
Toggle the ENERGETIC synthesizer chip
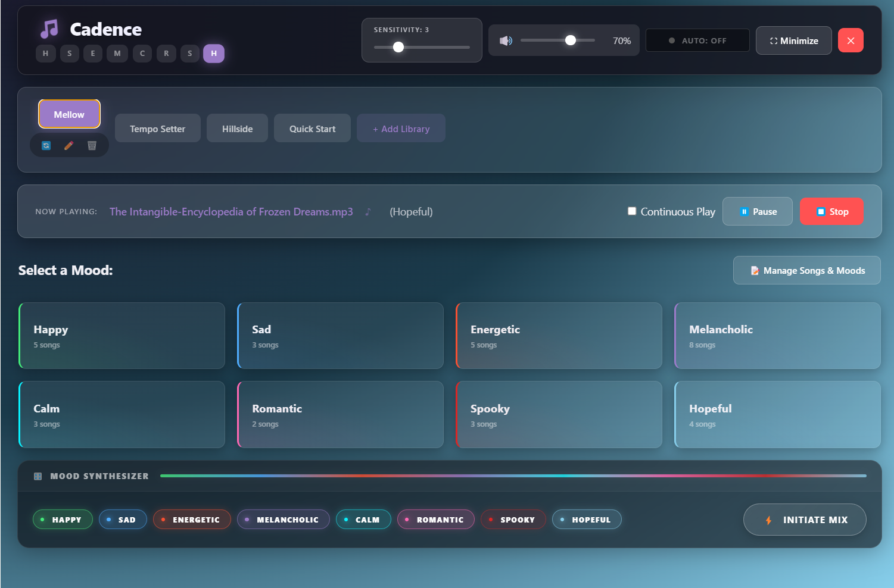click(x=192, y=520)
